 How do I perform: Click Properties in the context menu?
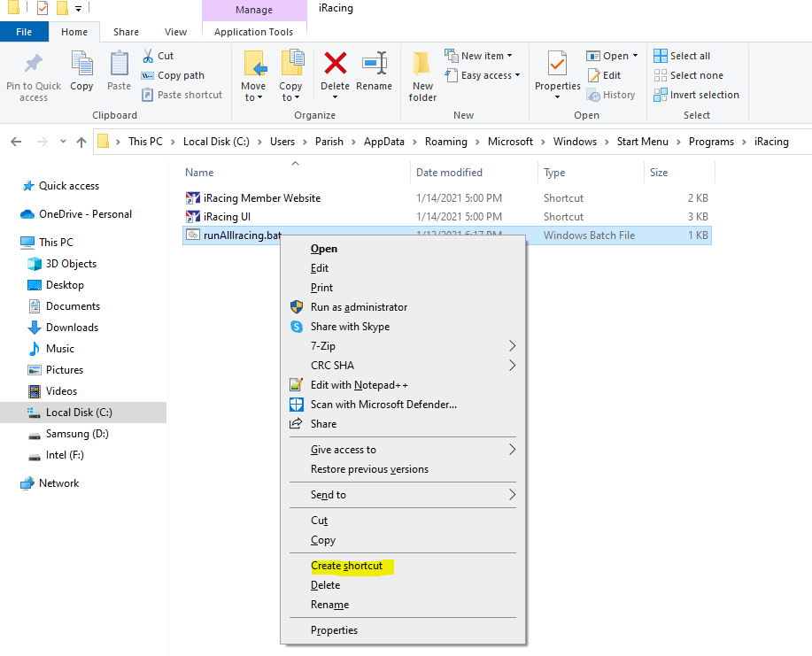click(403, 630)
